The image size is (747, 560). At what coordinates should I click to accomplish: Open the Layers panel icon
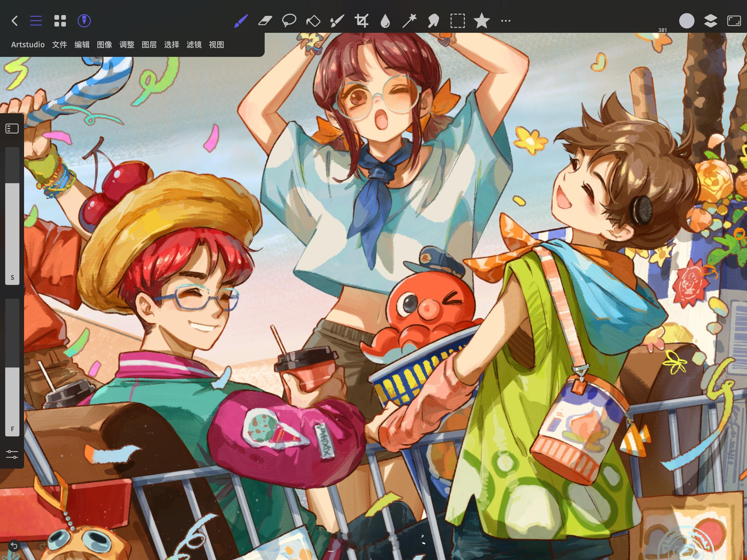point(711,21)
